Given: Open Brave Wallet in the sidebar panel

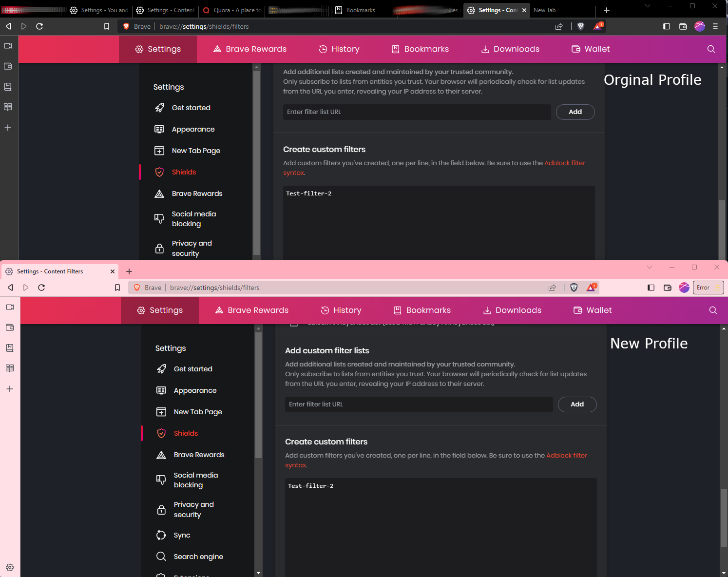Looking at the screenshot, I should pyautogui.click(x=8, y=66).
